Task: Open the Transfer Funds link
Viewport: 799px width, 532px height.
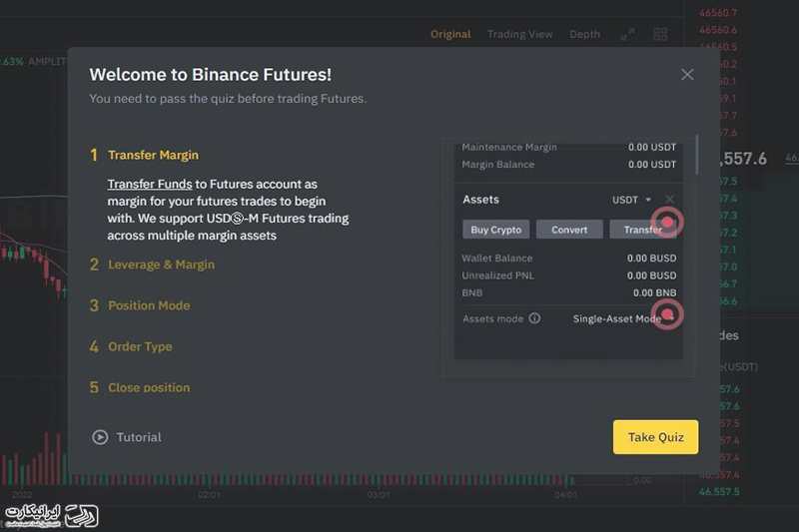Action: point(149,184)
